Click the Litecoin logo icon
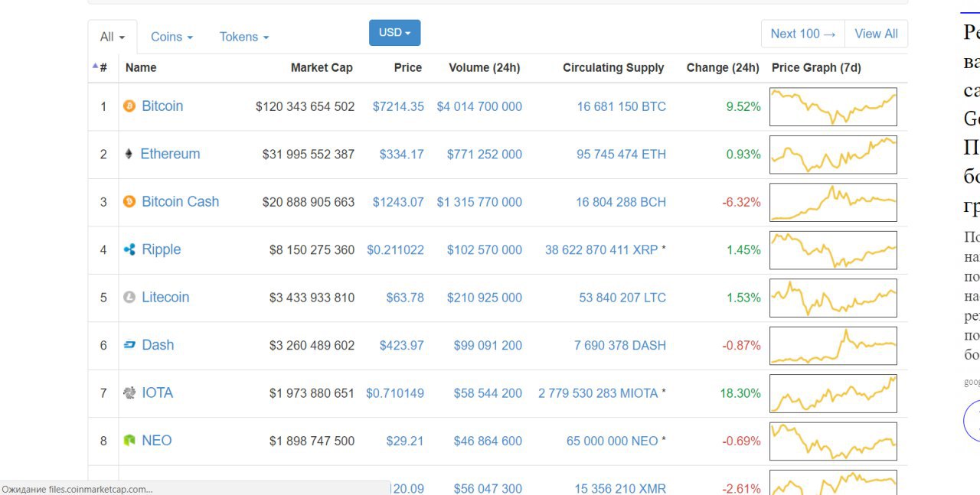 (129, 298)
